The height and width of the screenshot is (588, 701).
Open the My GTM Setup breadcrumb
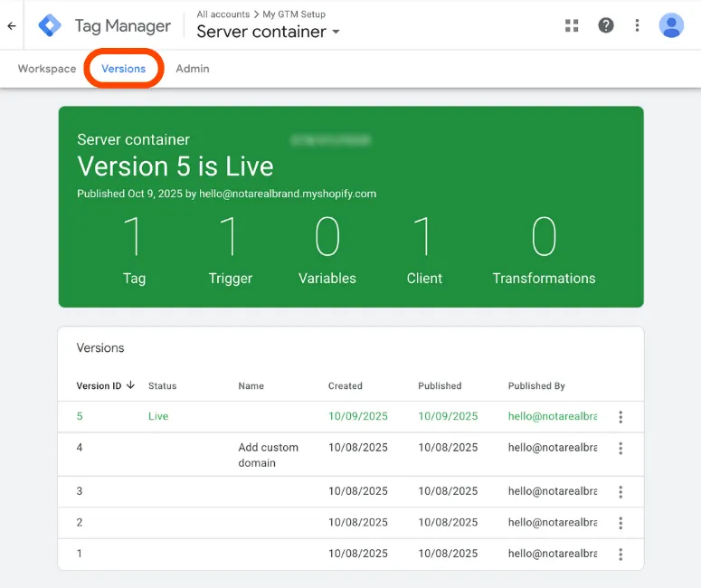pos(294,14)
